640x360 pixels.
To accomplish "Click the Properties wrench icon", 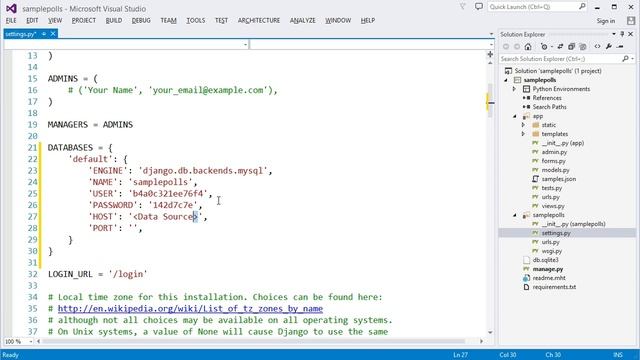I will pyautogui.click(x=609, y=47).
